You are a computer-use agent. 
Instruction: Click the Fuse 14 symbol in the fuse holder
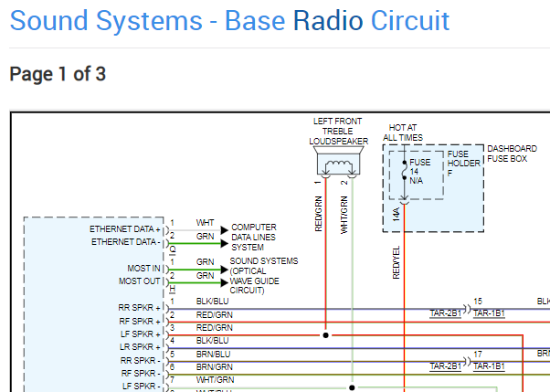click(405, 172)
